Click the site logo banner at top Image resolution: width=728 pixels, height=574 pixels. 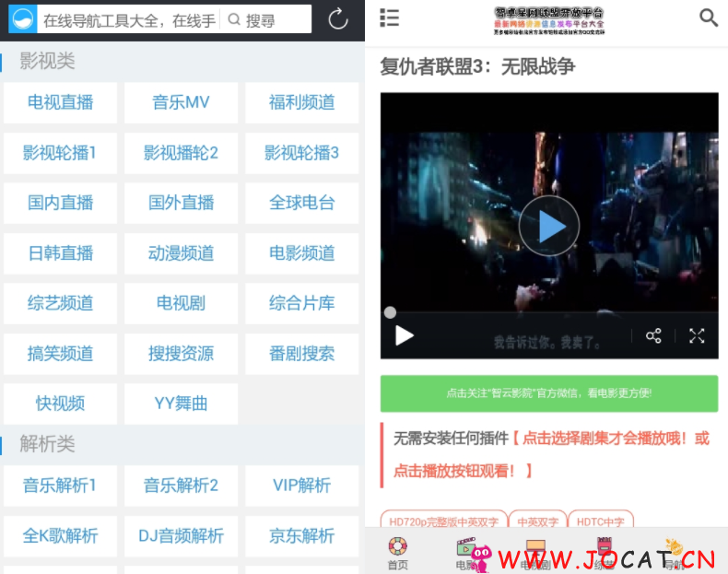click(549, 21)
